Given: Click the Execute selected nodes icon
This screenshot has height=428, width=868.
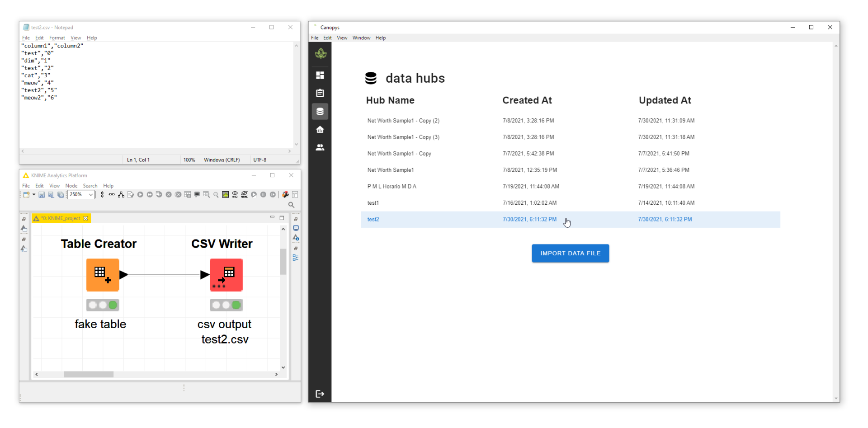Looking at the screenshot, I should tap(140, 195).
